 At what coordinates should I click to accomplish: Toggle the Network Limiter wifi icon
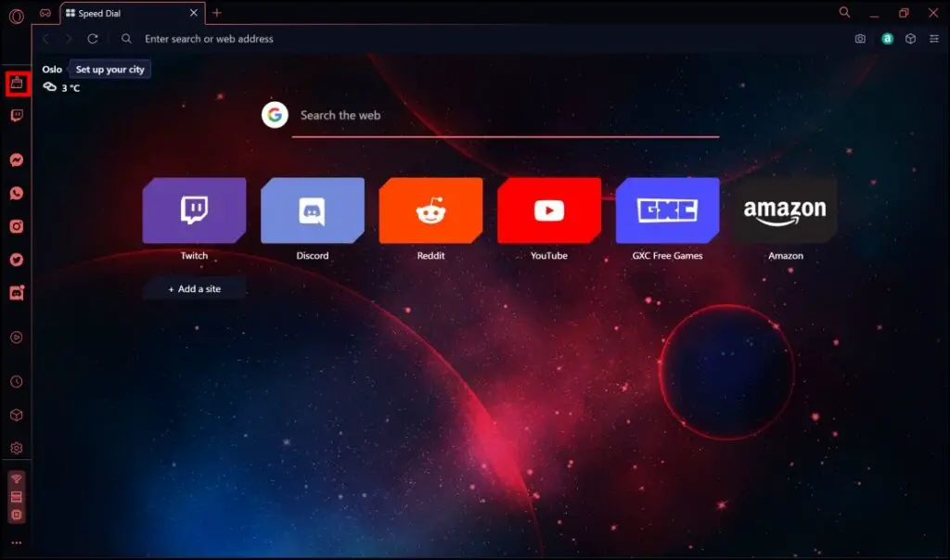(17, 479)
